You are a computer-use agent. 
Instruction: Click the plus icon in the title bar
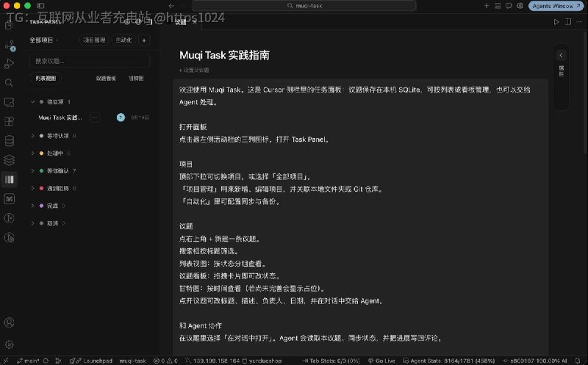click(x=487, y=6)
